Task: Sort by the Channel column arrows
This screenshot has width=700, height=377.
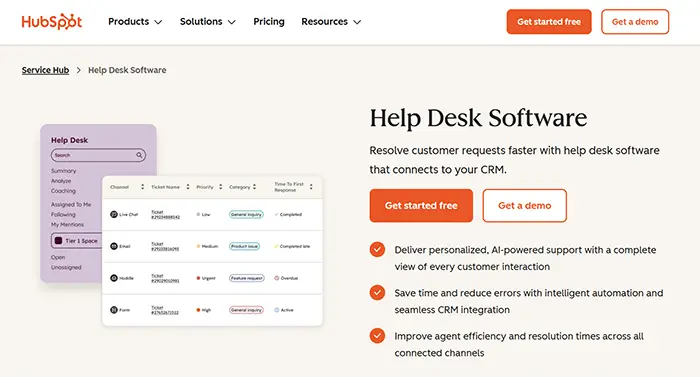Action: (x=142, y=187)
